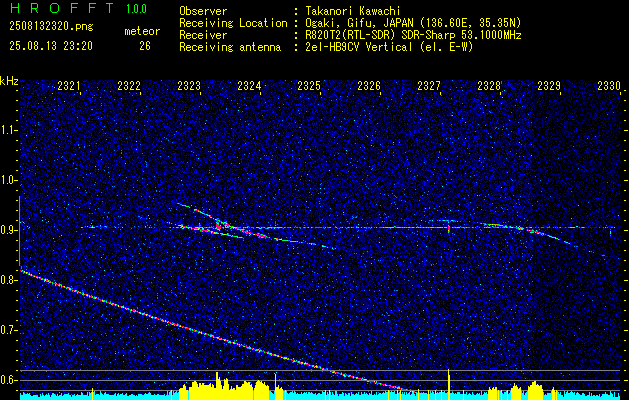This screenshot has height=400, width=629.
Task: Click the Receiving antenna label
Action: click(230, 47)
